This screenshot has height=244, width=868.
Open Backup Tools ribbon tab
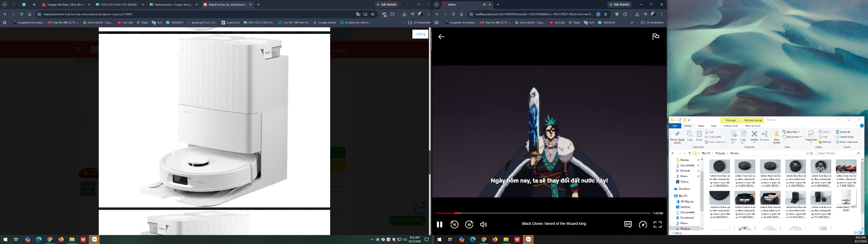753,126
